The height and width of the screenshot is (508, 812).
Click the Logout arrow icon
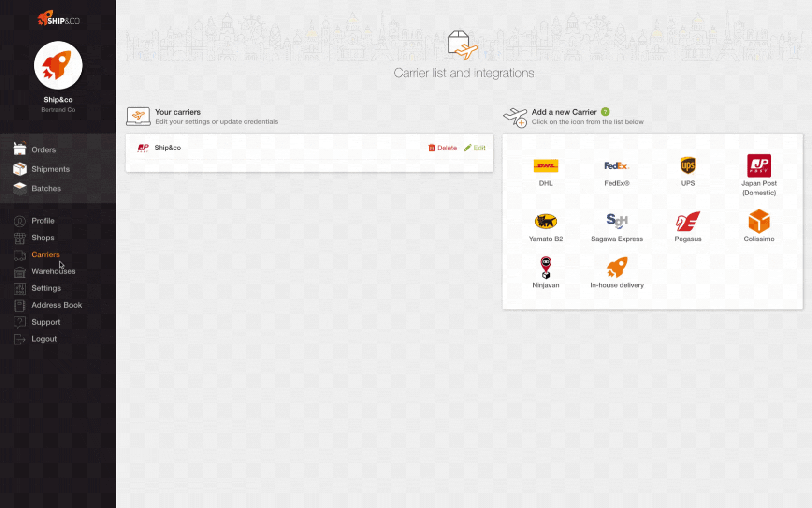point(20,339)
